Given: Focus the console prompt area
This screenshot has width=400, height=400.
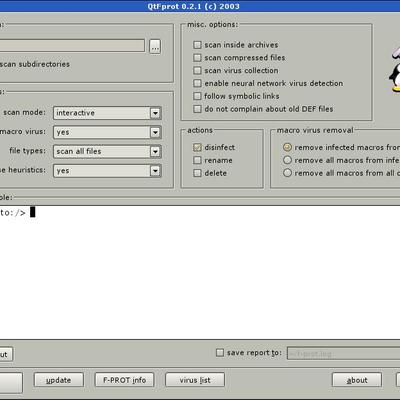Looking at the screenshot, I should tap(200, 272).
